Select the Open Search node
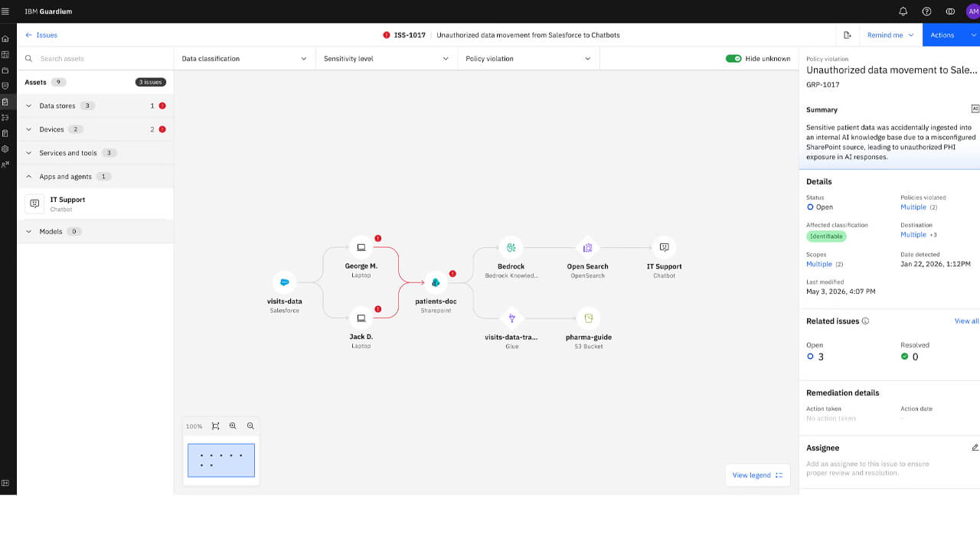Image resolution: width=980 pixels, height=551 pixels. click(587, 247)
